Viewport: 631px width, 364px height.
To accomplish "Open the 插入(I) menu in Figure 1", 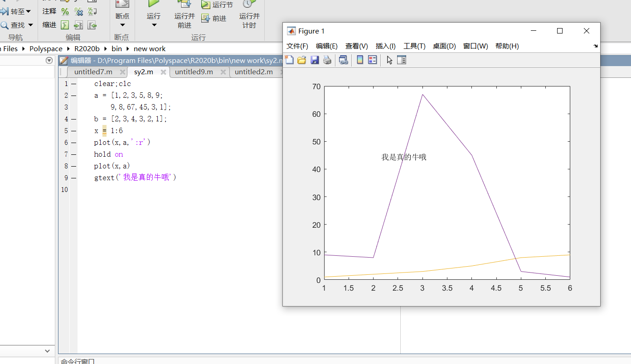I will [x=386, y=46].
